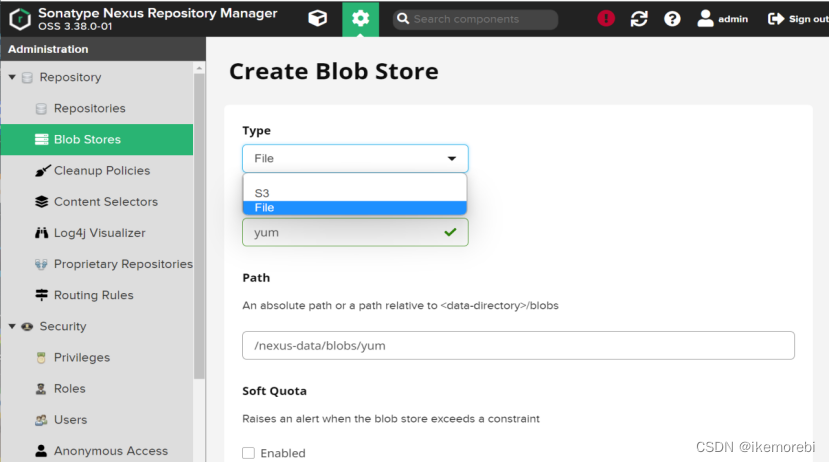
Task: Click the Repository section database icon
Action: pyautogui.click(x=27, y=78)
